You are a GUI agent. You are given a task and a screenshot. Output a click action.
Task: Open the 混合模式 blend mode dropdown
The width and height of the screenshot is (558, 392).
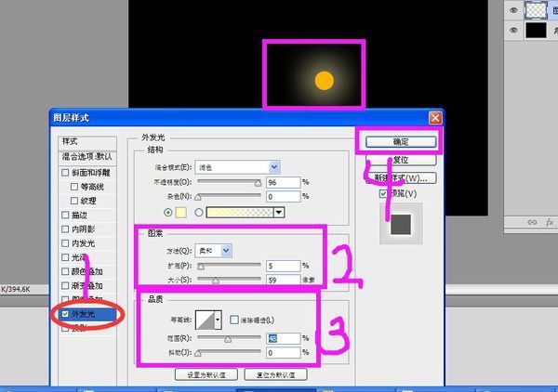click(x=274, y=166)
